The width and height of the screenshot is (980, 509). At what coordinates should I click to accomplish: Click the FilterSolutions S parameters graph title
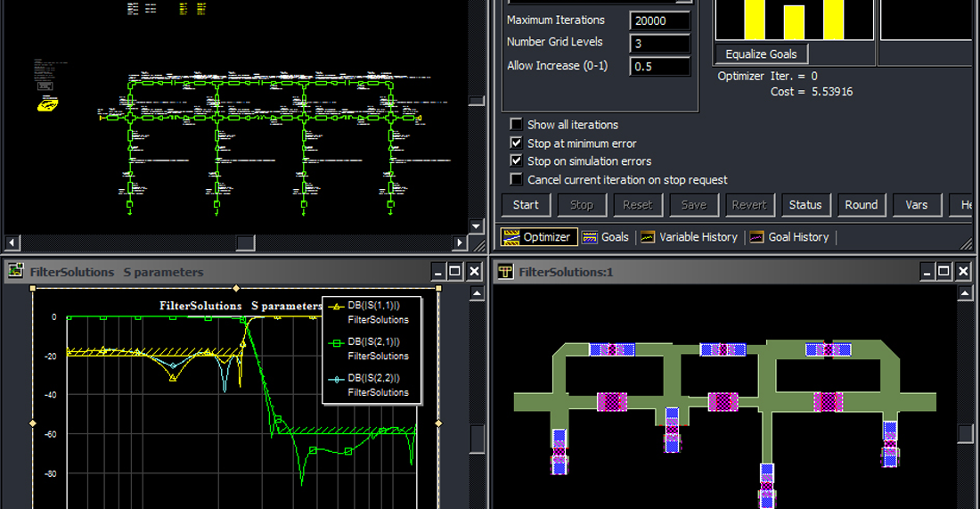[241, 306]
